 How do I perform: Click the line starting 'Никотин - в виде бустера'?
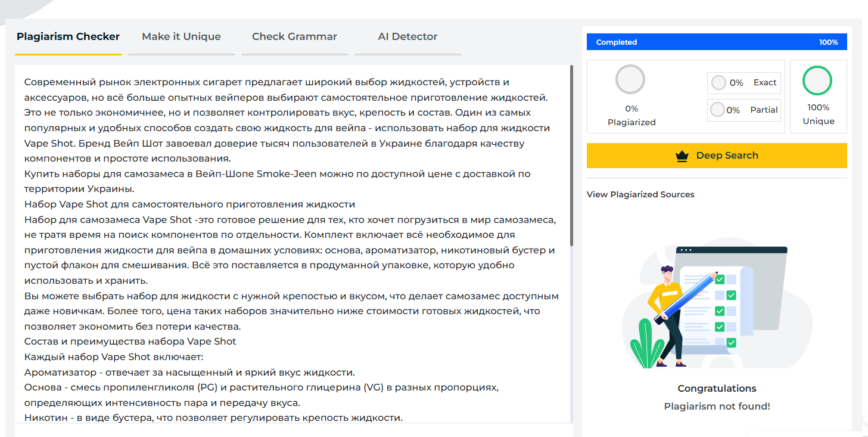(x=213, y=418)
